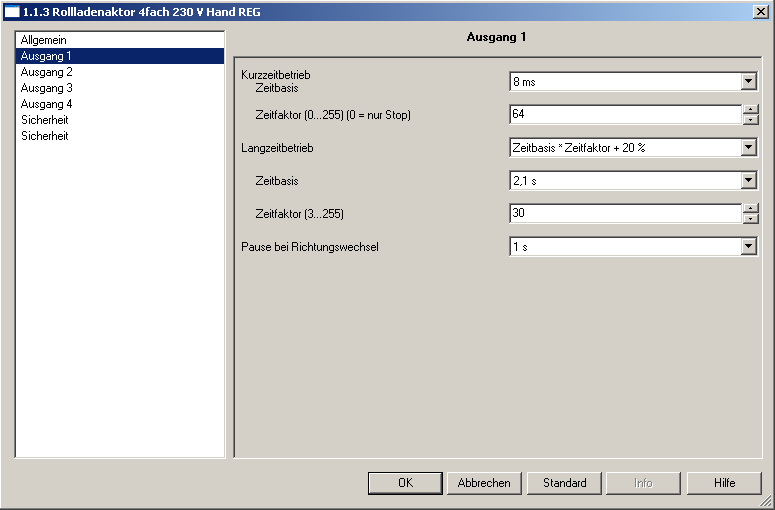Open the first Sicherheit entry in the list
Viewport: 775px width, 510px height.
pos(45,120)
